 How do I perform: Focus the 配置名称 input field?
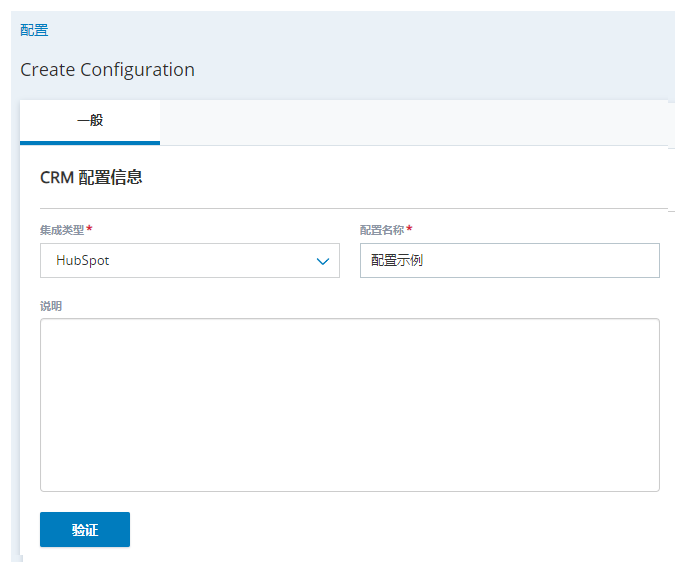[510, 260]
